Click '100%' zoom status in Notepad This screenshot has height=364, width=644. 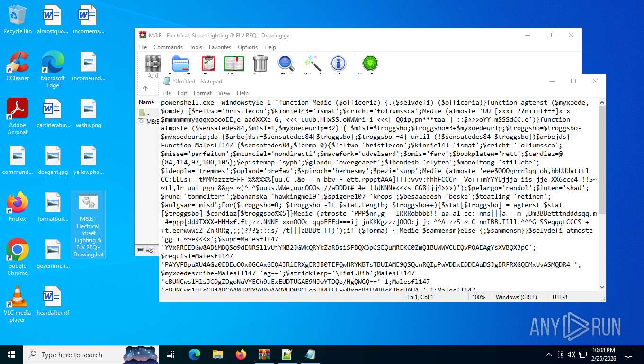tap(479, 297)
